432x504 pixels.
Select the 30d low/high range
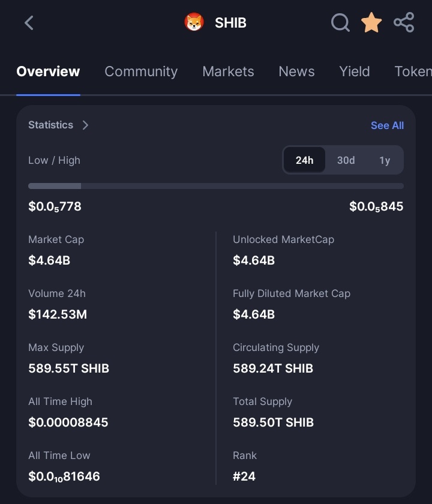[x=346, y=160]
